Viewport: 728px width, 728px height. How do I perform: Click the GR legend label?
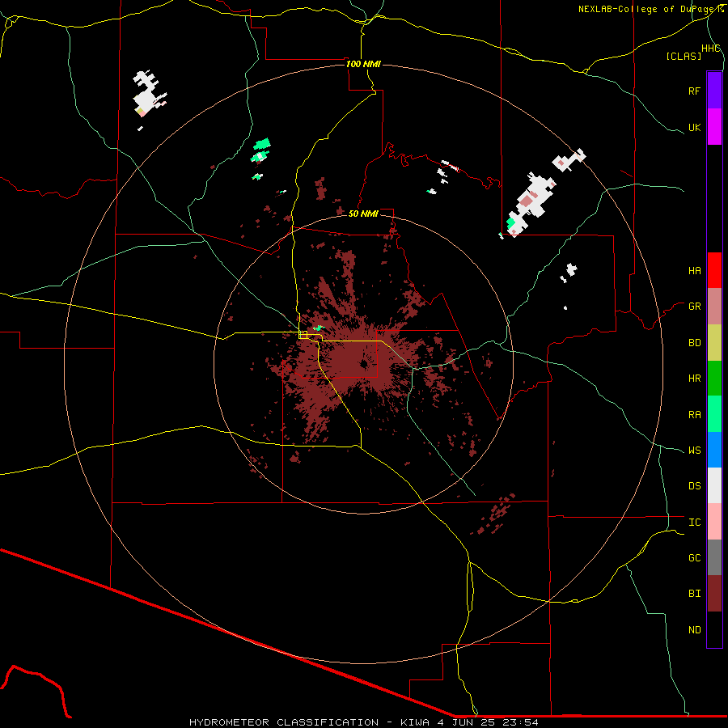[x=694, y=307]
